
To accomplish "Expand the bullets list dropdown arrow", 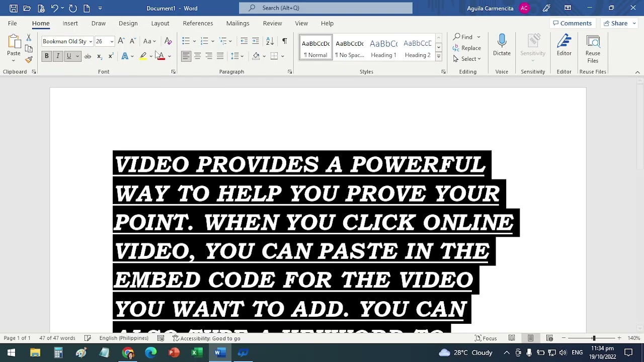I will [194, 41].
